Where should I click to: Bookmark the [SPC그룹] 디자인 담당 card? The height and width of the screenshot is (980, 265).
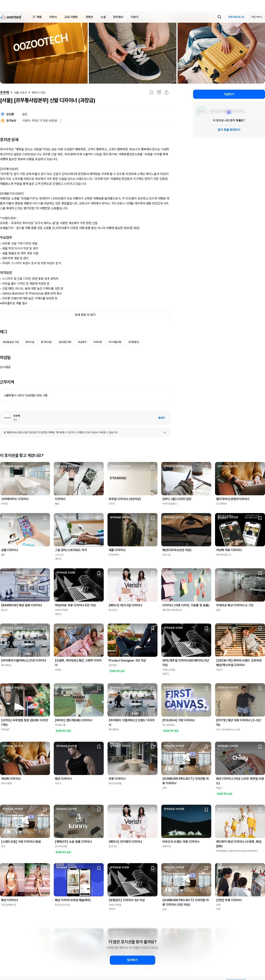206,467
